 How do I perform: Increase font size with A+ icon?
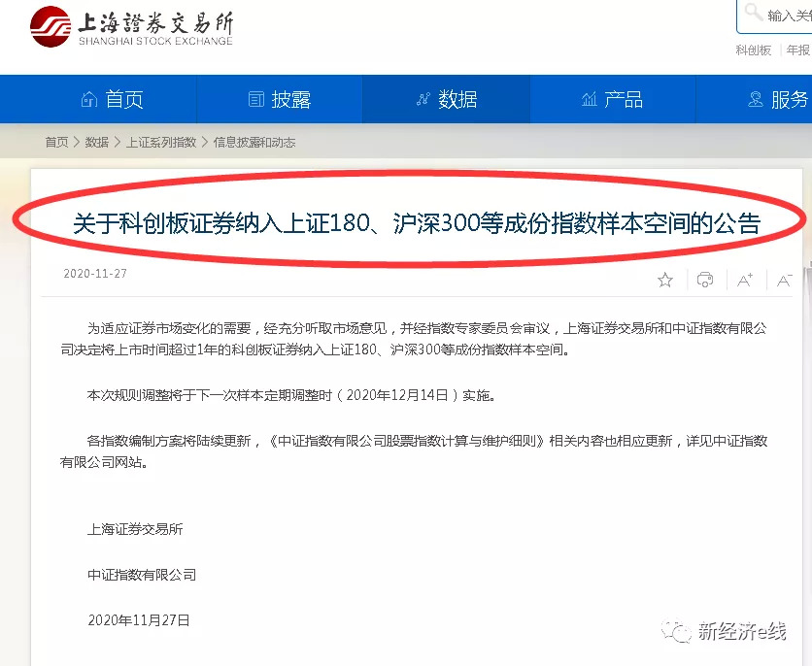coord(745,280)
